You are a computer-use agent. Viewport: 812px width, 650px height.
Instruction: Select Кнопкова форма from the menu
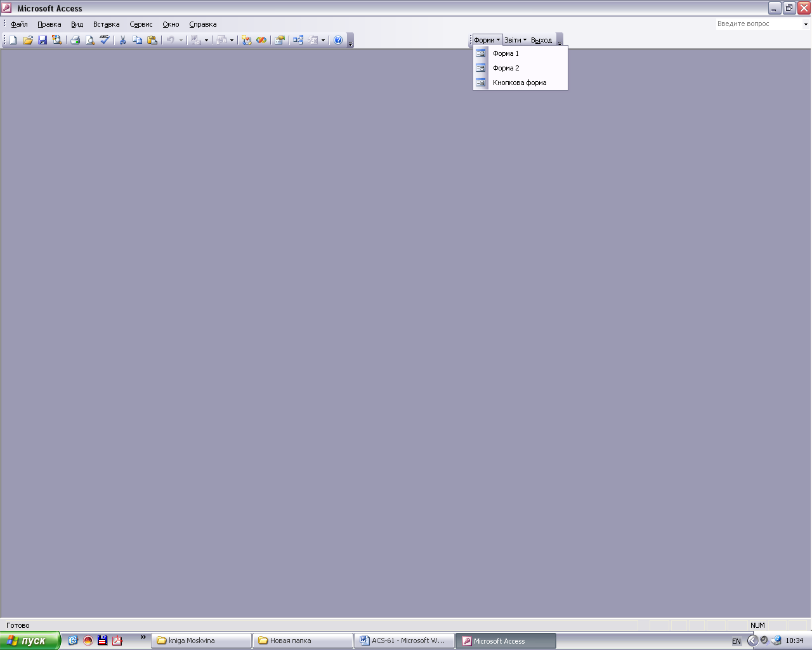[520, 83]
